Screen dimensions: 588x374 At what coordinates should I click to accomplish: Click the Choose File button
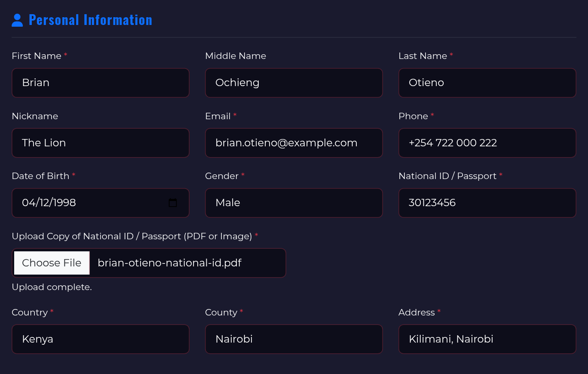pyautogui.click(x=52, y=263)
